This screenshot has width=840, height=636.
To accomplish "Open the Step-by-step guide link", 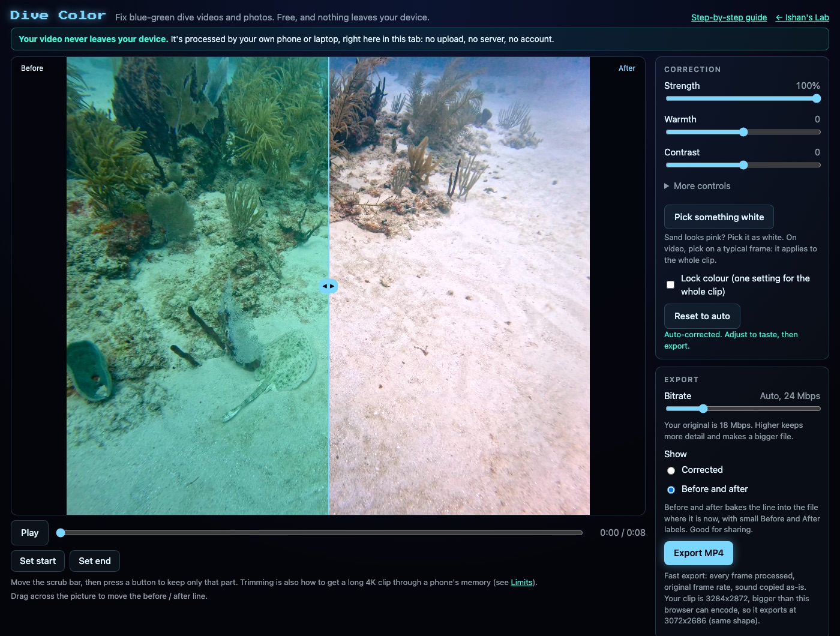I will 729,17.
